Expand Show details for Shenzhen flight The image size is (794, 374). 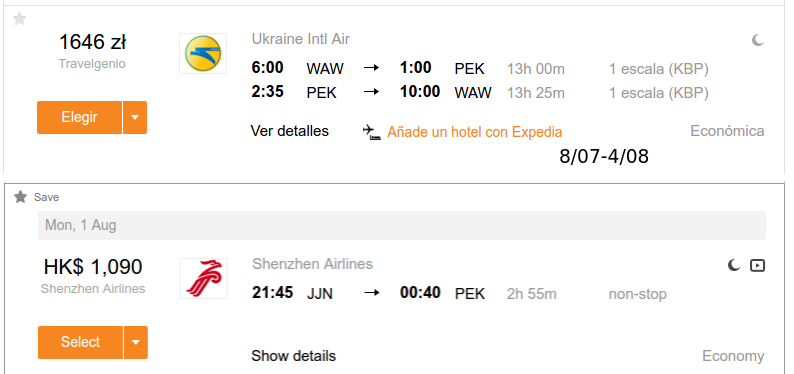[294, 356]
